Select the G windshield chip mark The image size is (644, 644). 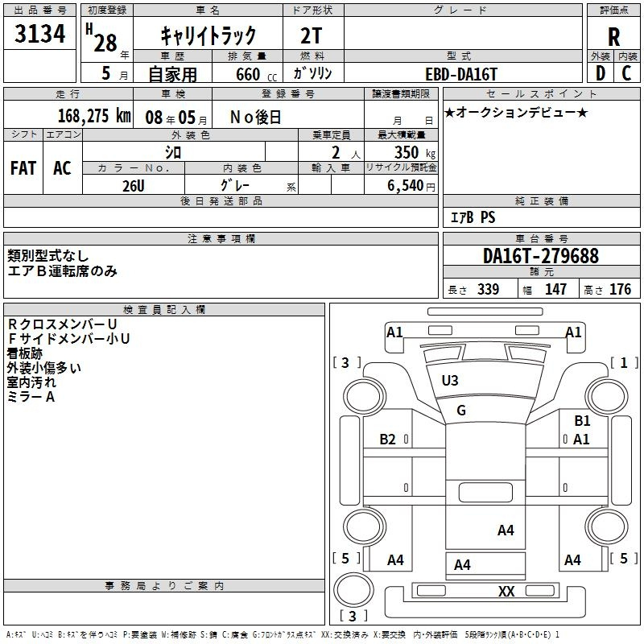[461, 410]
